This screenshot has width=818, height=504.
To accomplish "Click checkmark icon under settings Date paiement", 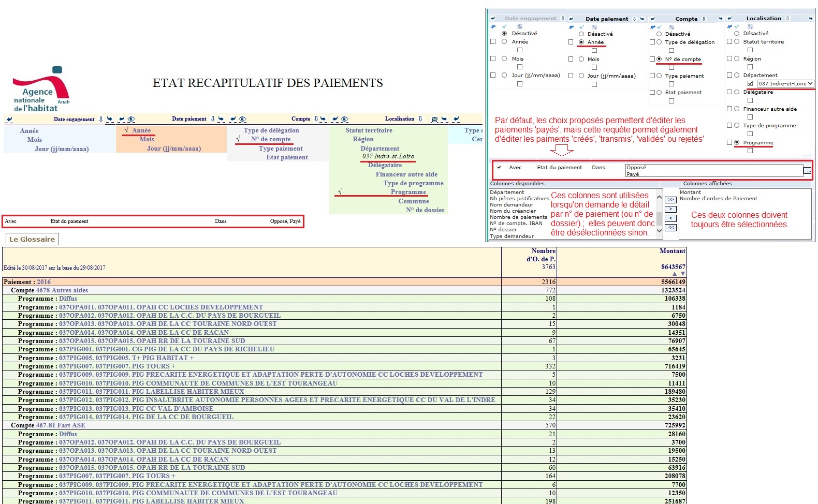I will point(581,27).
